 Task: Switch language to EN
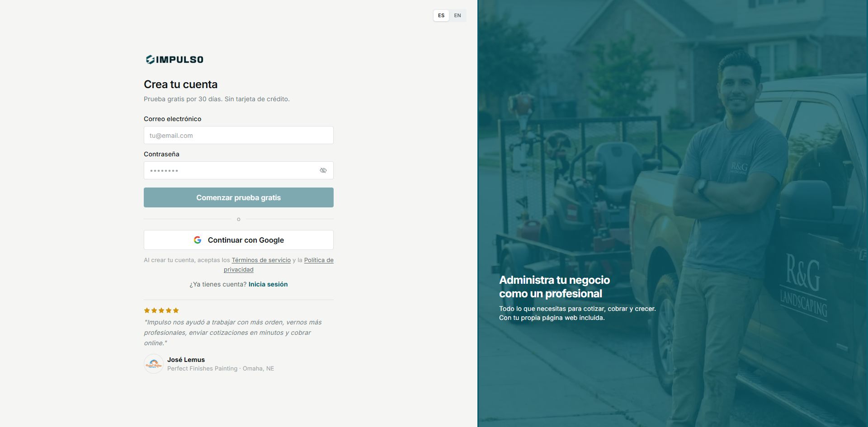tap(458, 15)
